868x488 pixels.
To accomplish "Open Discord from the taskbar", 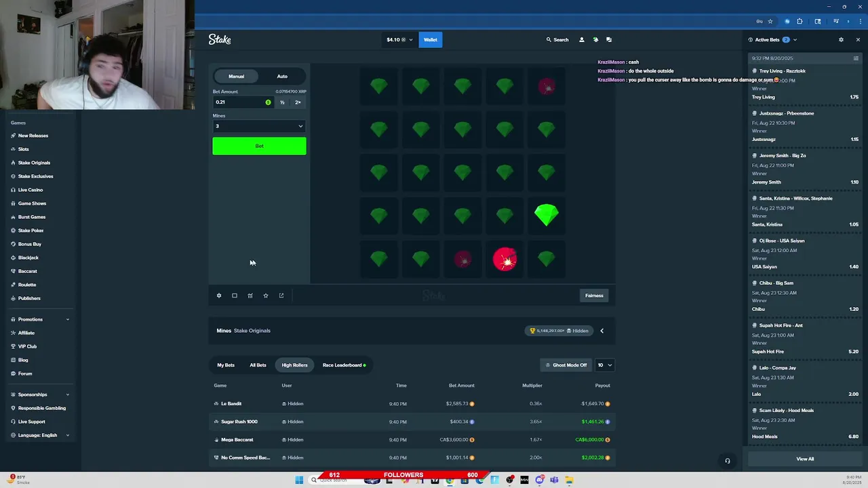I will click(x=539, y=480).
